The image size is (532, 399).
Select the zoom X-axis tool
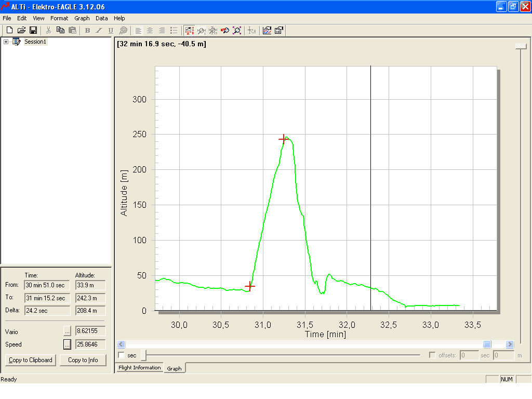click(x=202, y=31)
